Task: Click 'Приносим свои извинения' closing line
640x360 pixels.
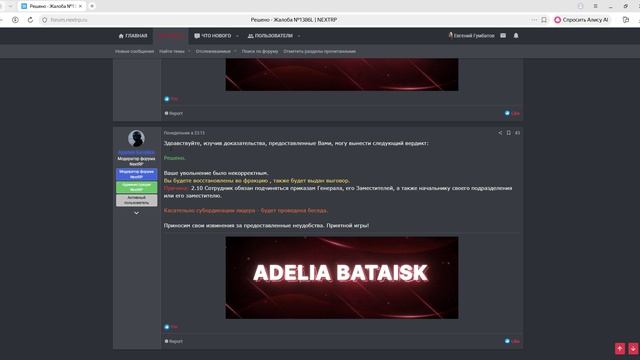Action: click(266, 225)
